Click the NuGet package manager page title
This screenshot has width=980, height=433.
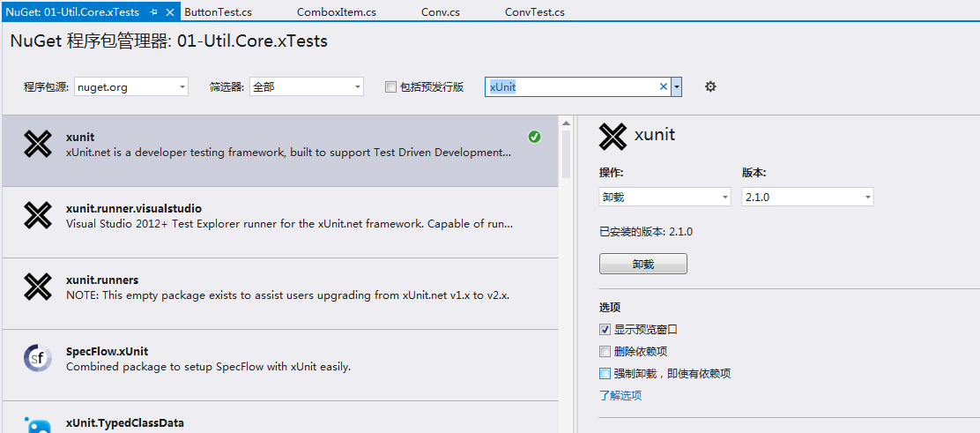pos(168,41)
